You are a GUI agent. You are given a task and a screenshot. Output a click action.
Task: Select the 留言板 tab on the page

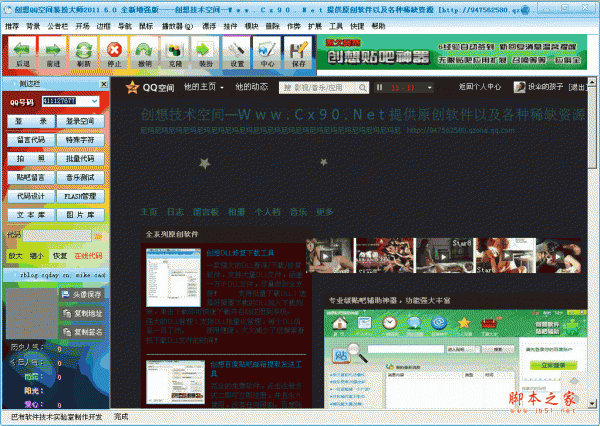pyautogui.click(x=206, y=212)
